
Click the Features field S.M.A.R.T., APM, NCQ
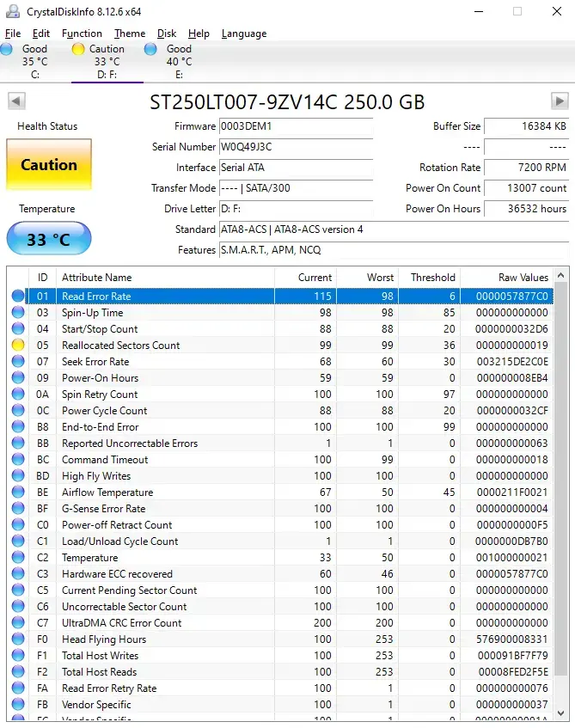pos(394,250)
